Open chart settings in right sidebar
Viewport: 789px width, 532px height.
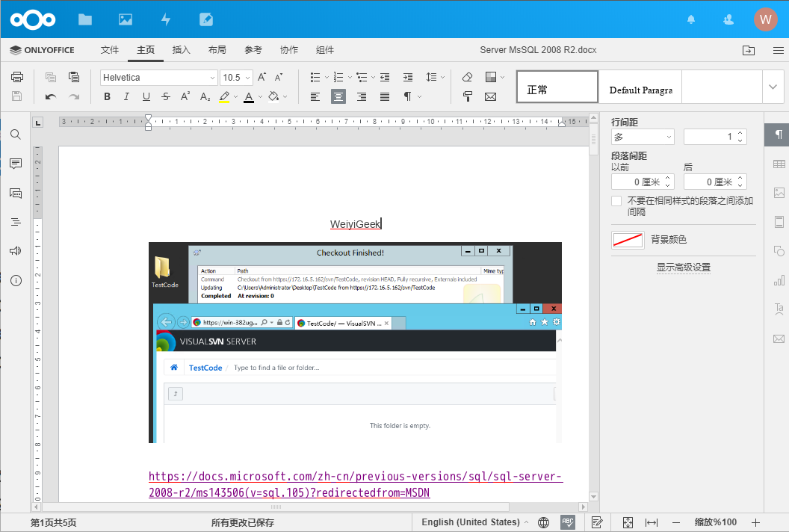click(x=779, y=280)
